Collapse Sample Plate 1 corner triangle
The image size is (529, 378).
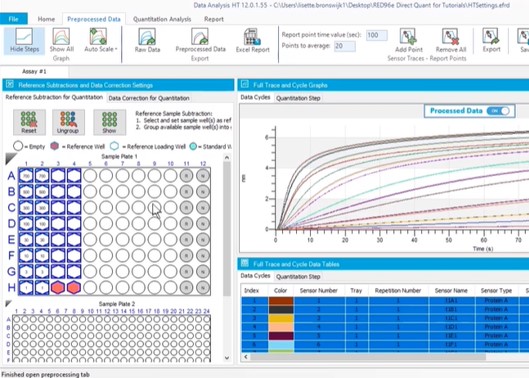click(x=10, y=158)
